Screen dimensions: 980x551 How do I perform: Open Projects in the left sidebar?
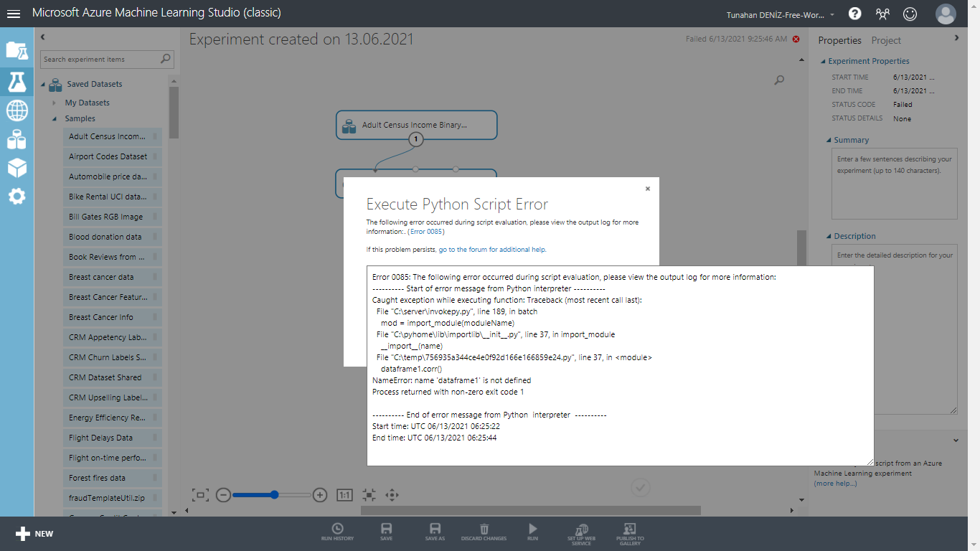17,50
